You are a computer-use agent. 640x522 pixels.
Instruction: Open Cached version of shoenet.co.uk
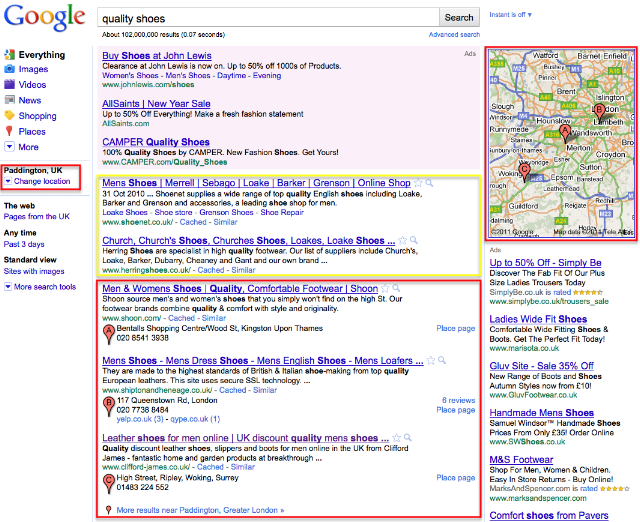pos(193,222)
